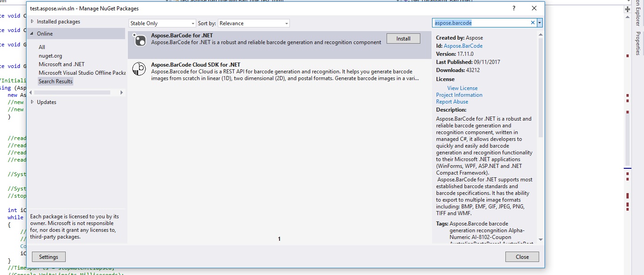The image size is (644, 275).
Task: Open the Stable Only dropdown
Action: pyautogui.click(x=162, y=23)
